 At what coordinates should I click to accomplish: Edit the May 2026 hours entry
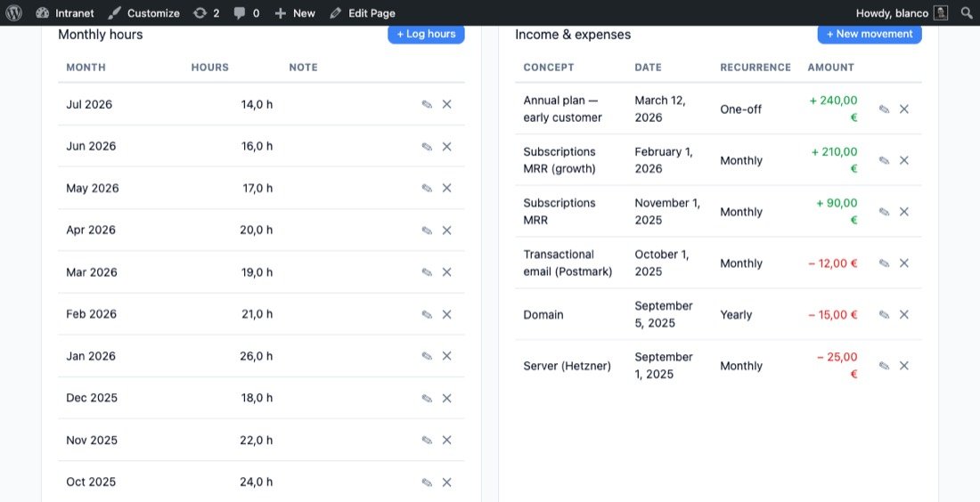pyautogui.click(x=427, y=188)
